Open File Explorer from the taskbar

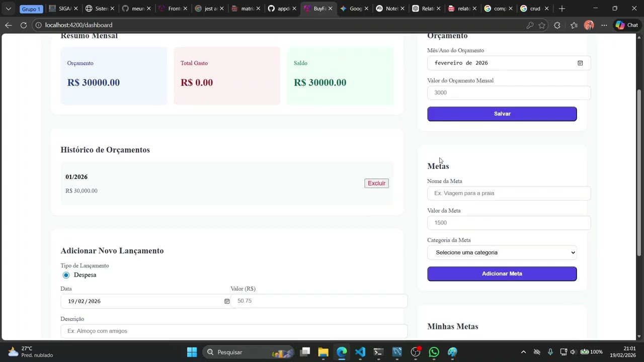323,352
